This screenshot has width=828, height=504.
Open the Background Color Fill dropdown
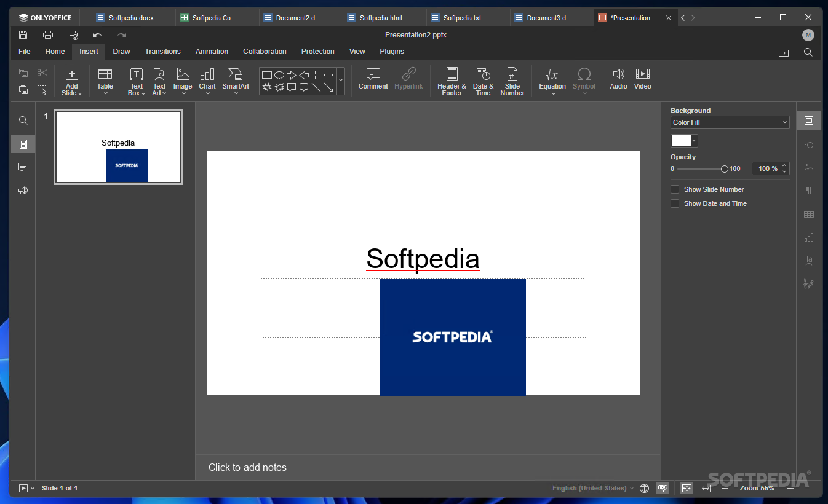(730, 122)
